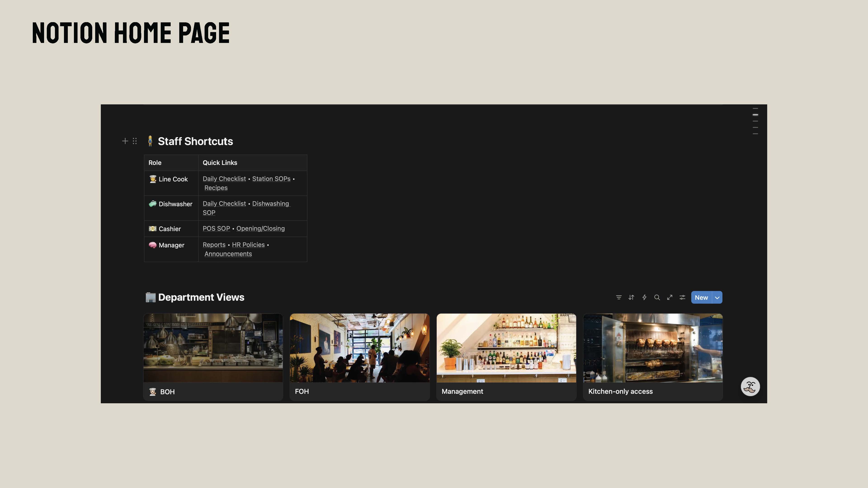Open the Kitchen-only access card
The image size is (868, 488).
[653, 357]
